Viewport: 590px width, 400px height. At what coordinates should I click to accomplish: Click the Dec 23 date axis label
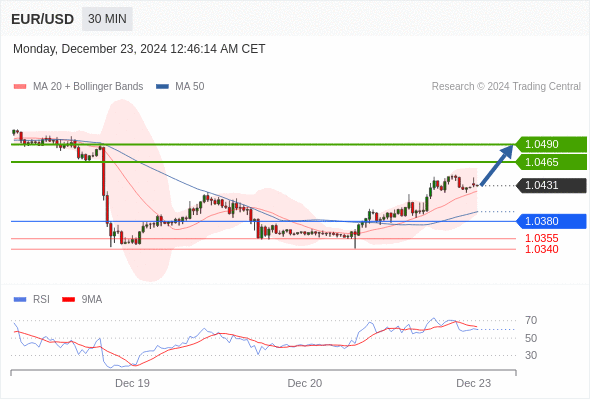coord(474,383)
